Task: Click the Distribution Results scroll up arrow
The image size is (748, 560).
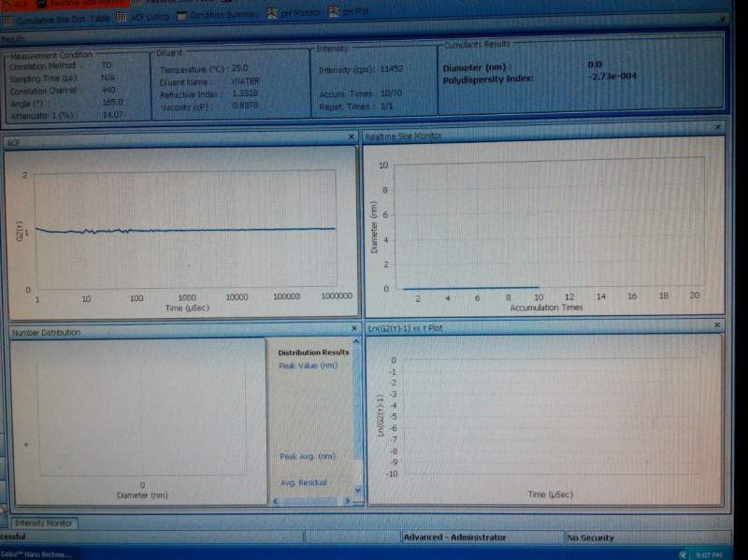Action: click(356, 342)
